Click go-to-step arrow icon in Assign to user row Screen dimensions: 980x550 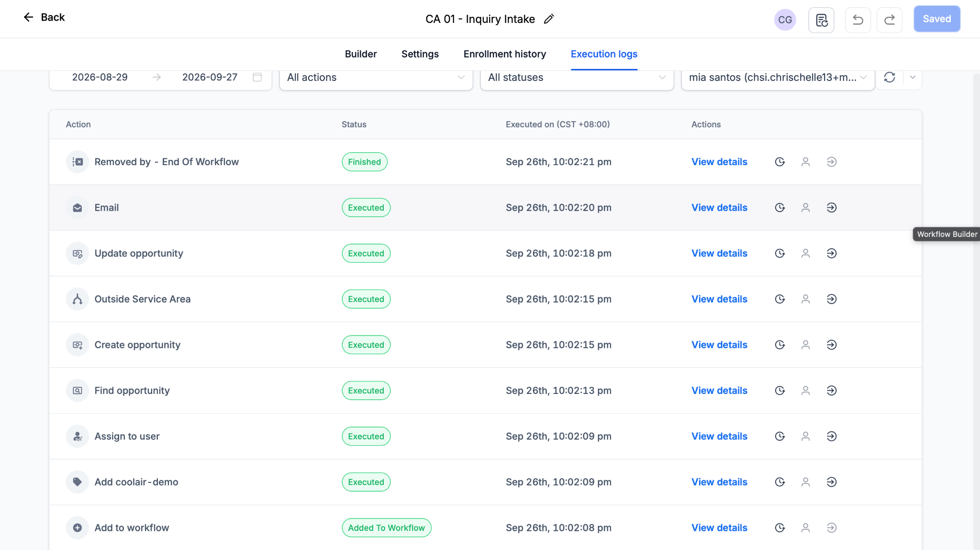831,436
